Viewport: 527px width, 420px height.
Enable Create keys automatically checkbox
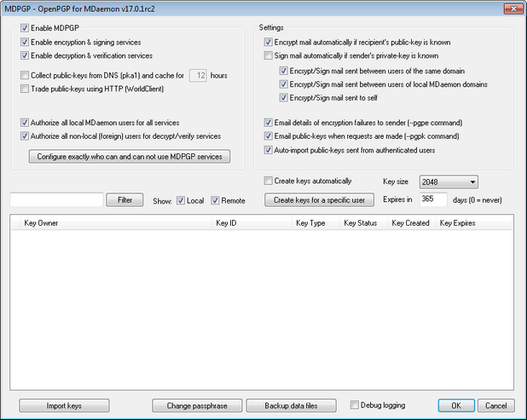(x=268, y=181)
